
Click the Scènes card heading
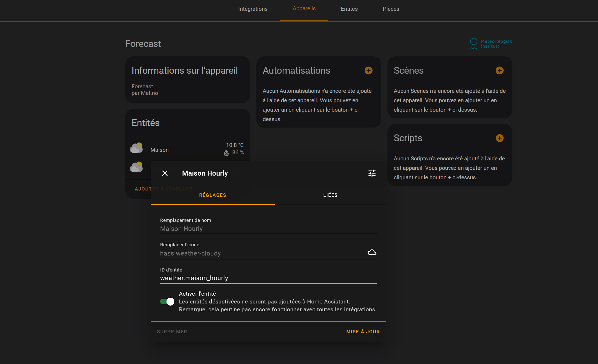click(x=408, y=70)
